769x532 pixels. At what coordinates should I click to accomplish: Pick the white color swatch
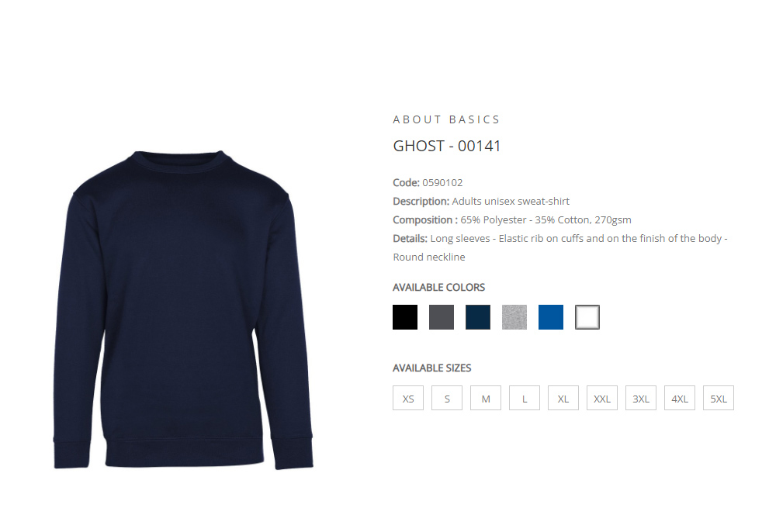point(587,316)
